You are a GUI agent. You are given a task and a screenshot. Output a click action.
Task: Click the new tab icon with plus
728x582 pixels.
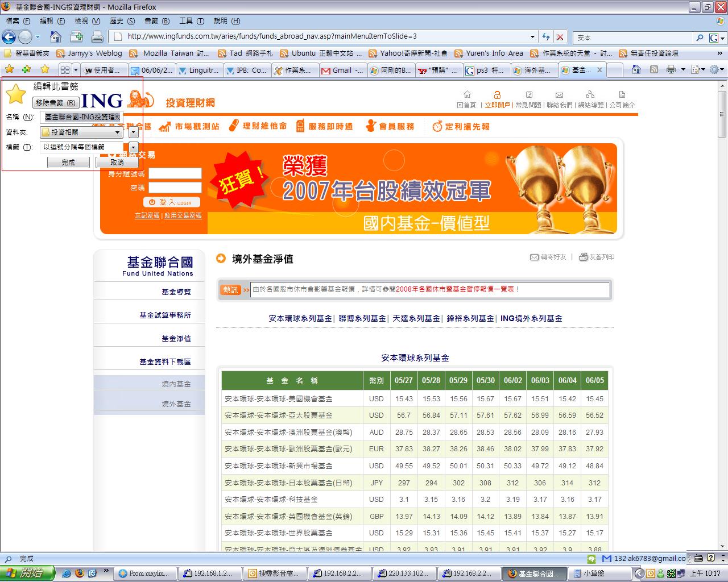click(x=76, y=37)
